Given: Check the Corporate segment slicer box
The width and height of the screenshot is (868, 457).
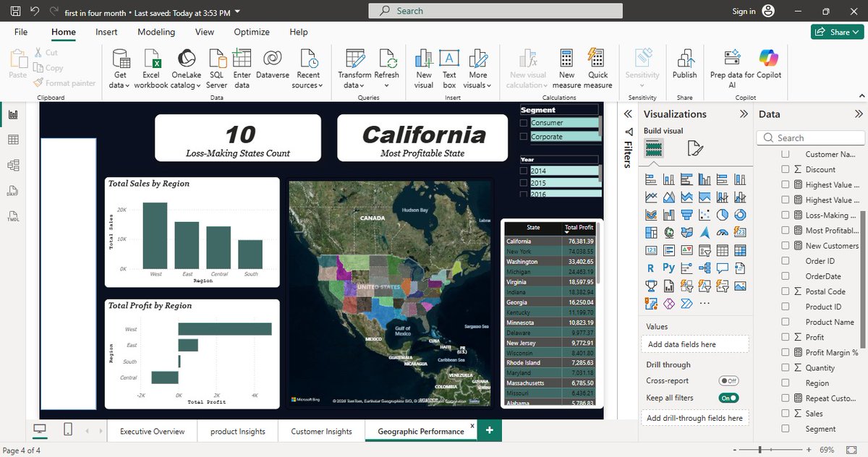Looking at the screenshot, I should [524, 137].
